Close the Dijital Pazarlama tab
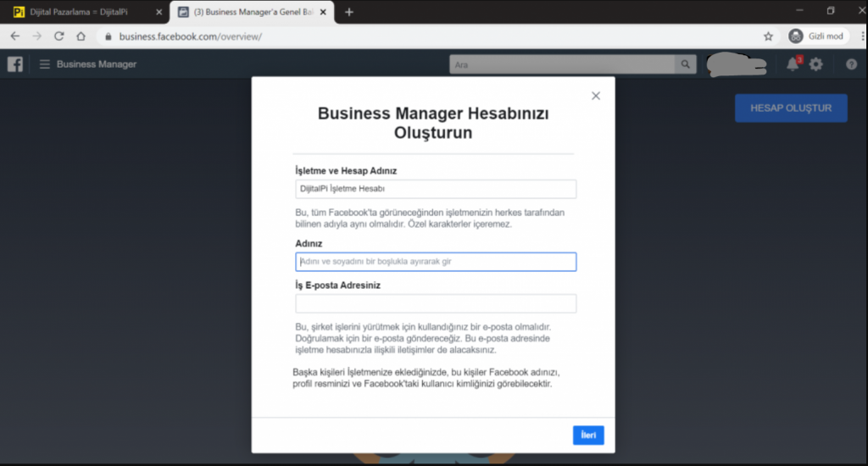 click(x=159, y=12)
